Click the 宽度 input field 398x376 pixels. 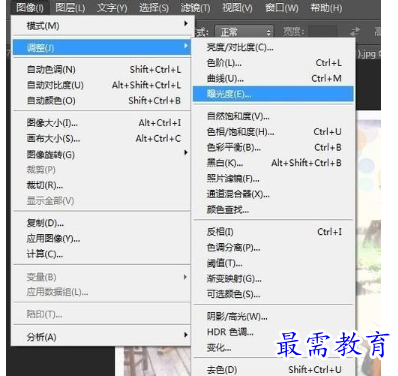pyautogui.click(x=322, y=32)
